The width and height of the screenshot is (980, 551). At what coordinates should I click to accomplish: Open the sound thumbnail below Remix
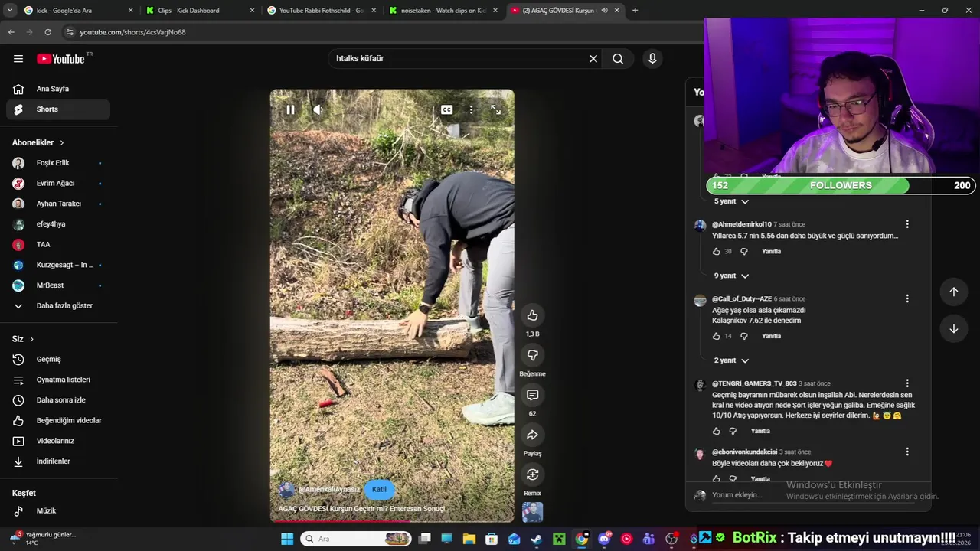[x=532, y=511]
